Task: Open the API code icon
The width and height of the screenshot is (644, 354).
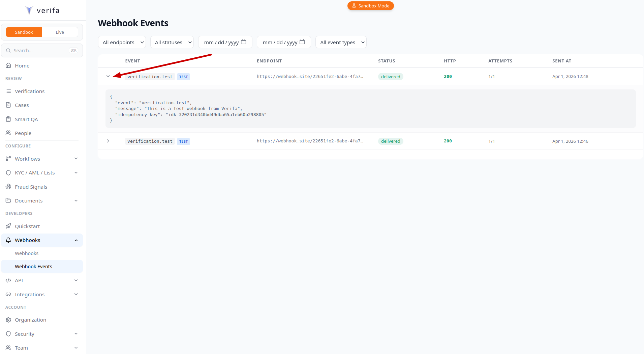Action: (8, 280)
